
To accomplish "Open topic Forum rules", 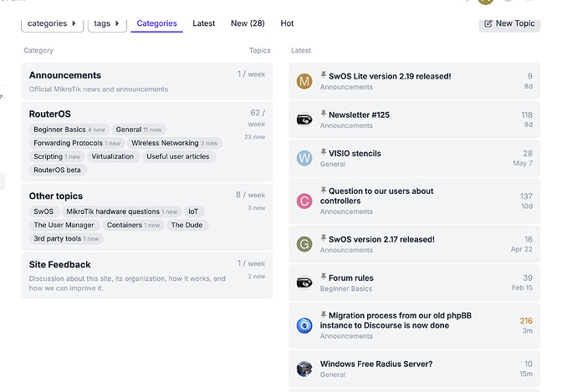I will coord(351,278).
